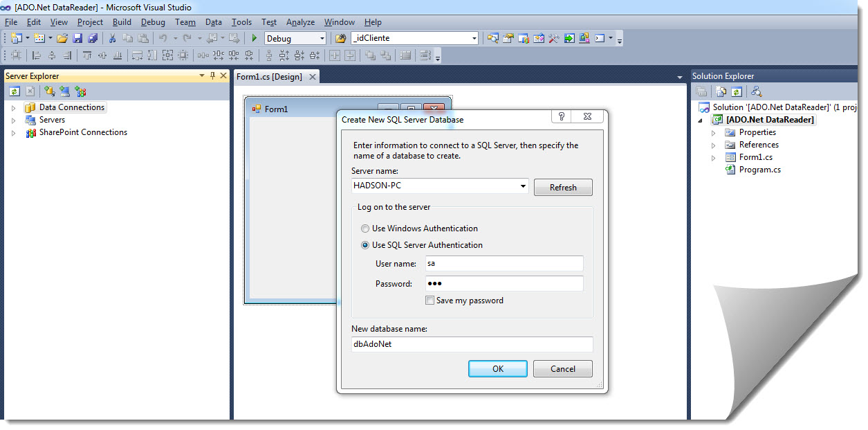
Task: Click the Refresh button beside Server name
Action: click(x=562, y=187)
